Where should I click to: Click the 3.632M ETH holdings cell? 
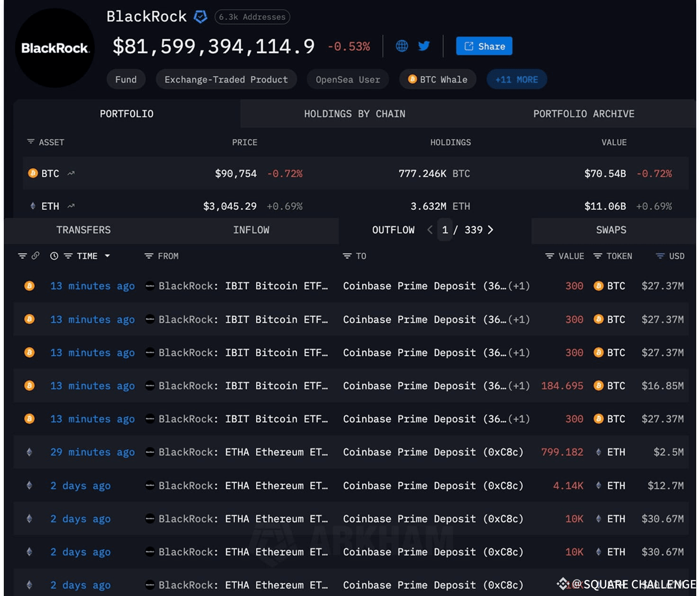click(440, 206)
